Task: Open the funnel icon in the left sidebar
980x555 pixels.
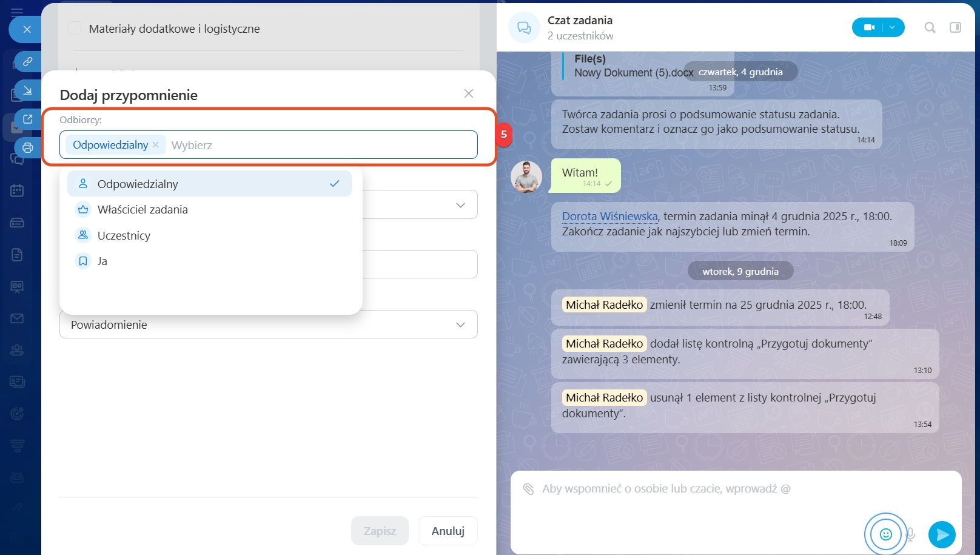Action: point(17,446)
